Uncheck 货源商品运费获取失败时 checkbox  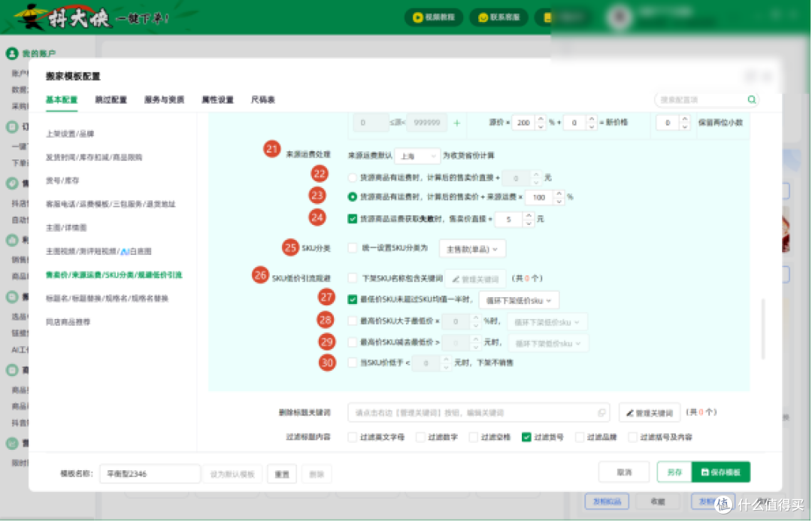point(352,219)
